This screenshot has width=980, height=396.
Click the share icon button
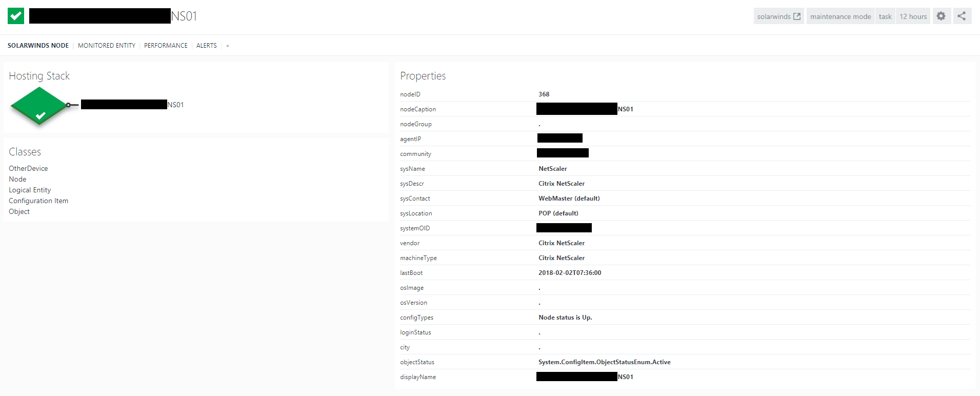(x=962, y=16)
